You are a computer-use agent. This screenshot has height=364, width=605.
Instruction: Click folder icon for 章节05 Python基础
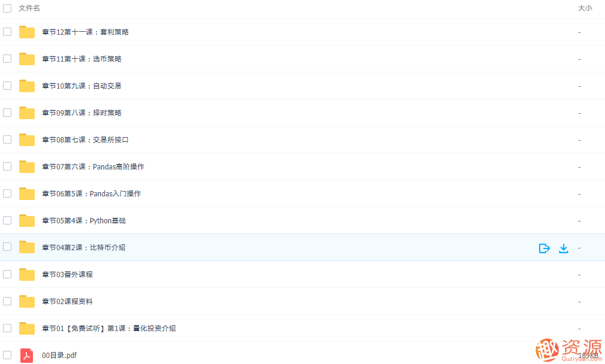[x=27, y=220]
